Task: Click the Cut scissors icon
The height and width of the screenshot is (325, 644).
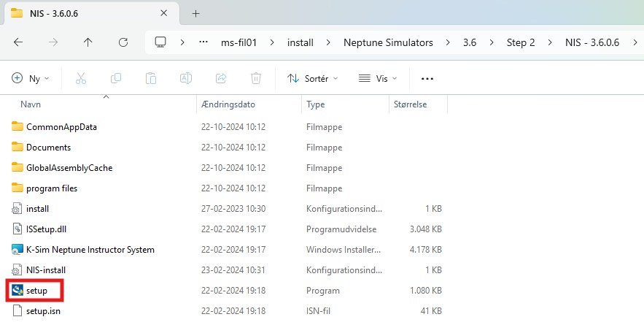Action: (81, 78)
